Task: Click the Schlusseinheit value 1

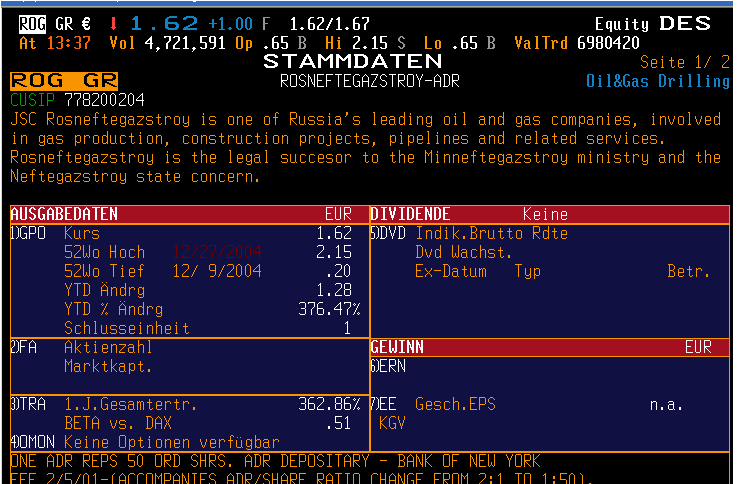Action: point(347,328)
